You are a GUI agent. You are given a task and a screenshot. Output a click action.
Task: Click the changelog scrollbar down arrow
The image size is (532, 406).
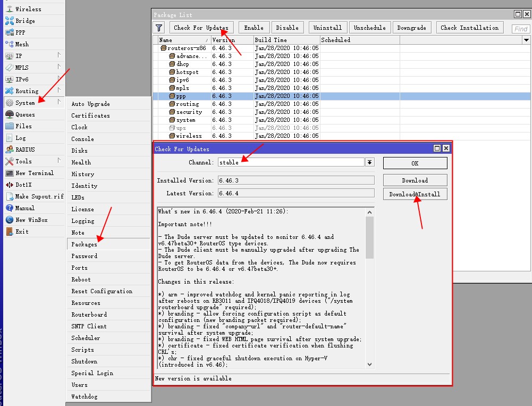[370, 364]
